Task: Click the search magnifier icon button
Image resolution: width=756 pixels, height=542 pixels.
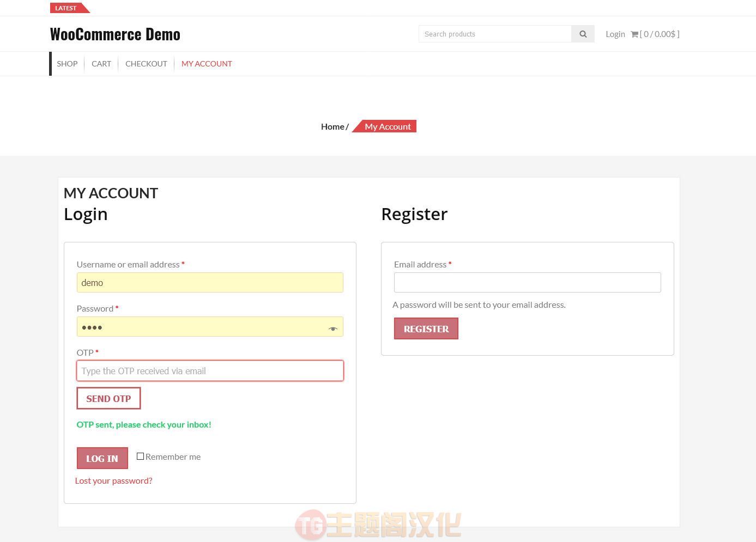Action: [583, 34]
